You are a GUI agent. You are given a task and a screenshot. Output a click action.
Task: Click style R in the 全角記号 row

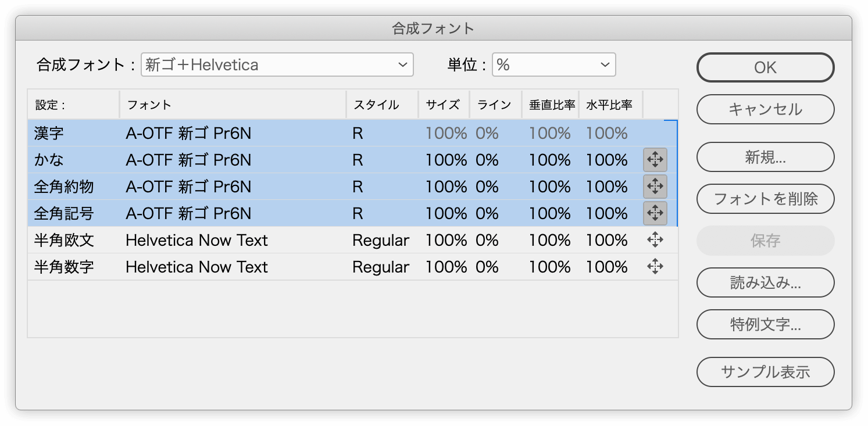click(x=358, y=213)
